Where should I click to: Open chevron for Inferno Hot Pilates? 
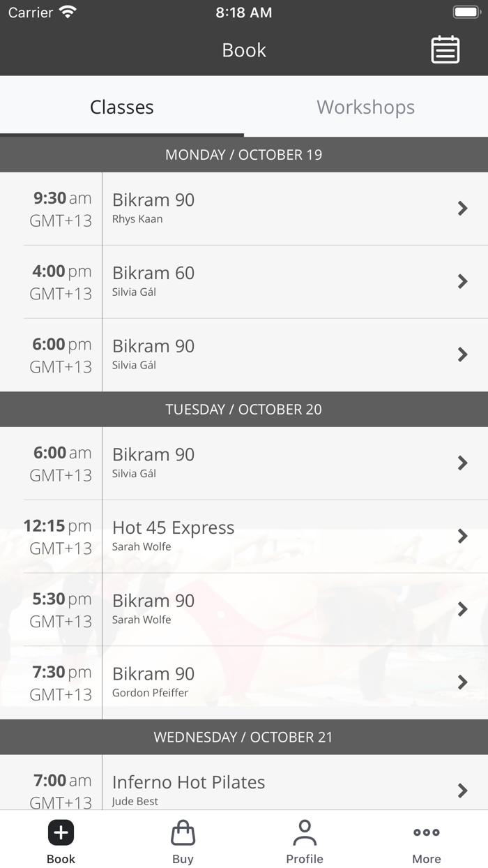click(462, 790)
